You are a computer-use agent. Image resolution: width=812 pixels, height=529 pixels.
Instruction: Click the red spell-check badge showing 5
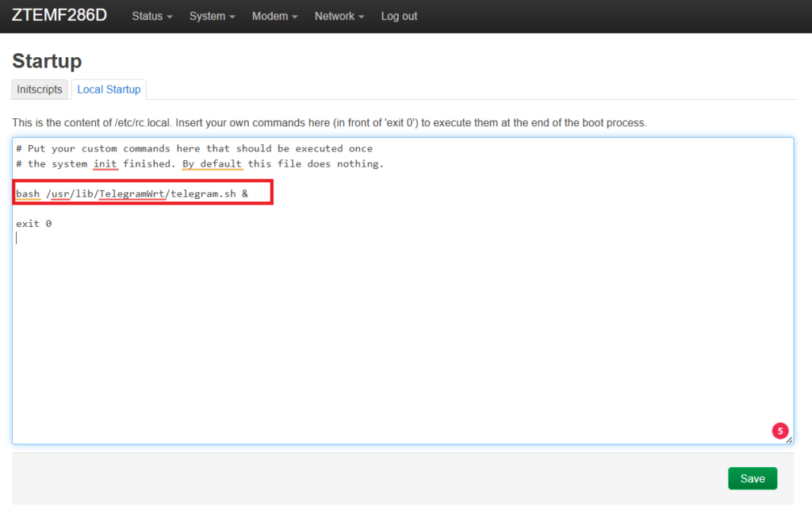click(779, 431)
